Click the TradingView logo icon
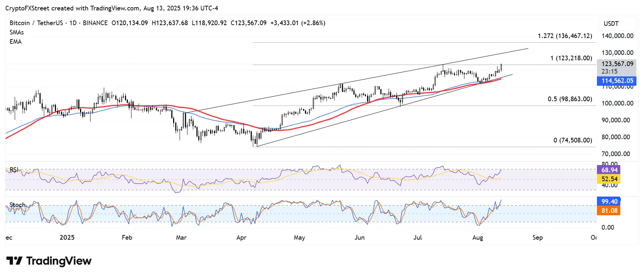644x277 pixels. (x=15, y=261)
